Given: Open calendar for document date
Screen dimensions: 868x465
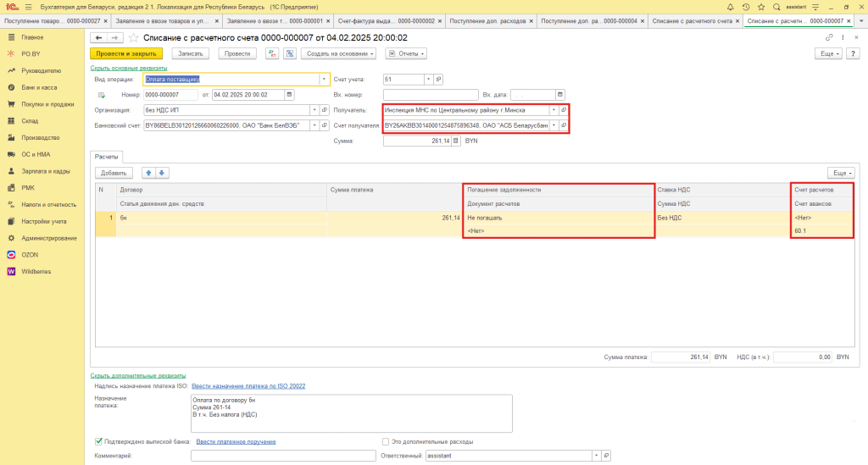Looking at the screenshot, I should pyautogui.click(x=289, y=95).
